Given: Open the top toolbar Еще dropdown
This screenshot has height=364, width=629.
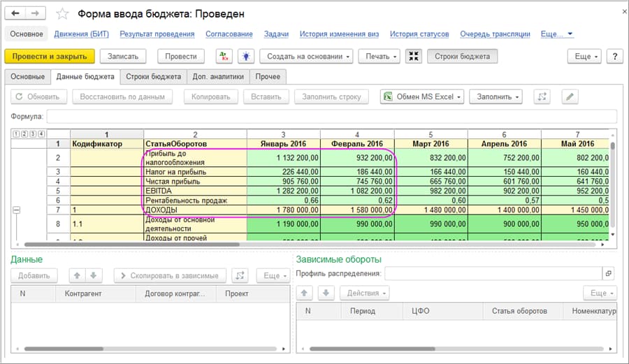Looking at the screenshot, I should [586, 57].
